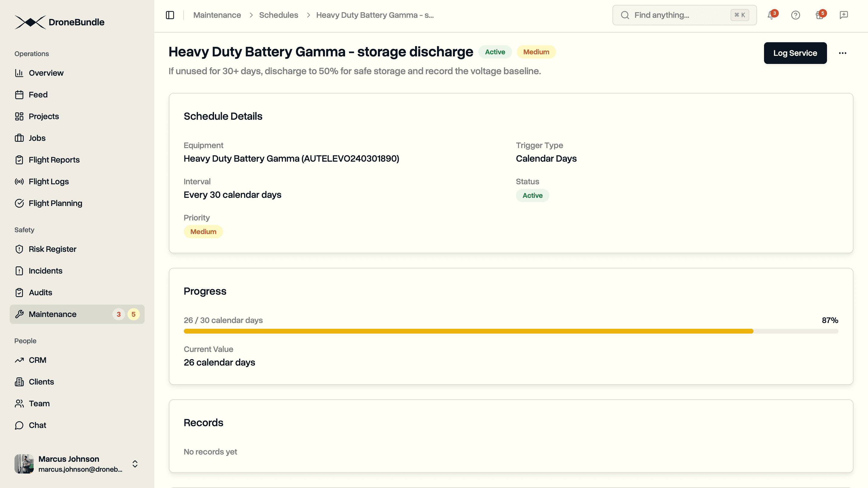Click the Projects grid icon
868x488 pixels.
tap(19, 116)
